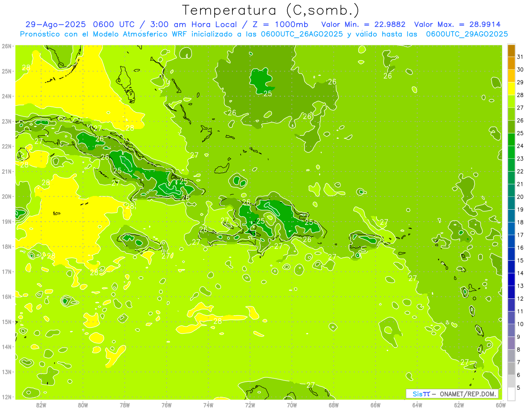The image size is (532, 411).
Task: Click the "16N" latitude axis label
Action: [x=7, y=296]
